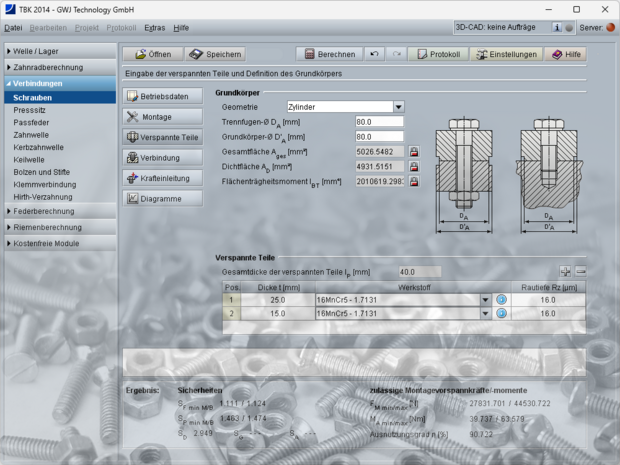This screenshot has height=465, width=620.
Task: Remove a row with the minus icon
Action: [x=580, y=272]
